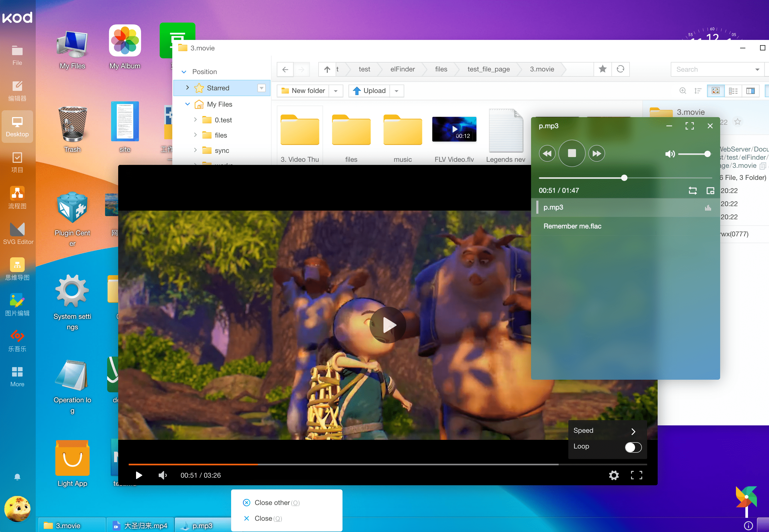This screenshot has width=769, height=532.
Task: Open the sort order icon next to zoom
Action: point(698,91)
